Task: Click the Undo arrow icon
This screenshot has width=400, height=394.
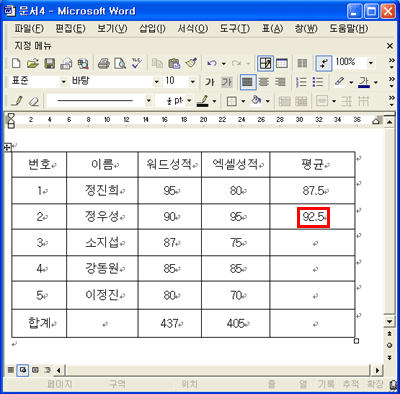Action: click(x=211, y=63)
